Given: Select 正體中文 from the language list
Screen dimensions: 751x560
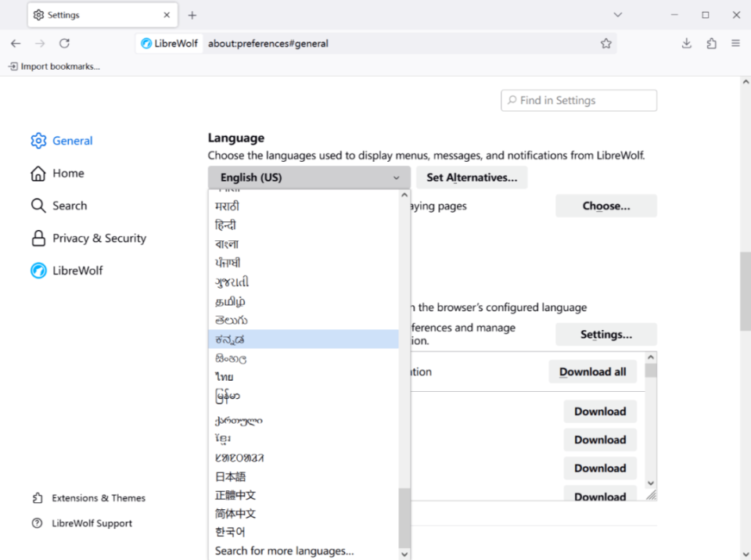Looking at the screenshot, I should point(304,495).
